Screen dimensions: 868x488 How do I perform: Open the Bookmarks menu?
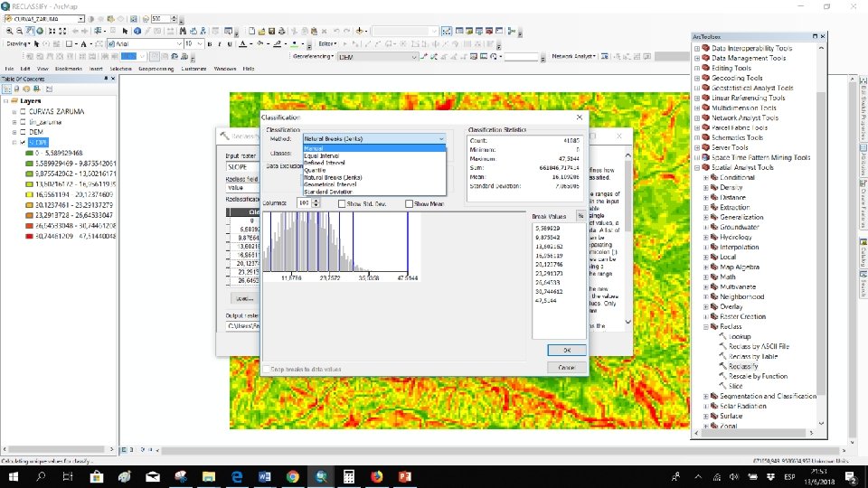pos(69,69)
